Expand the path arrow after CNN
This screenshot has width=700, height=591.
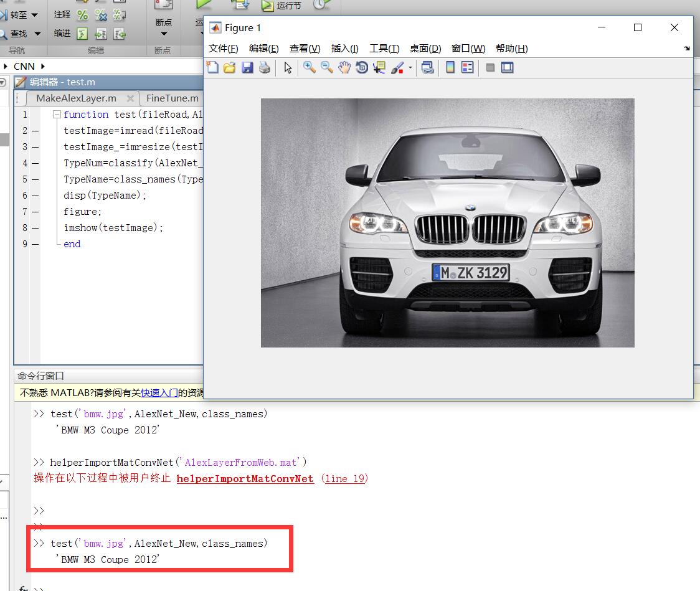tap(43, 66)
